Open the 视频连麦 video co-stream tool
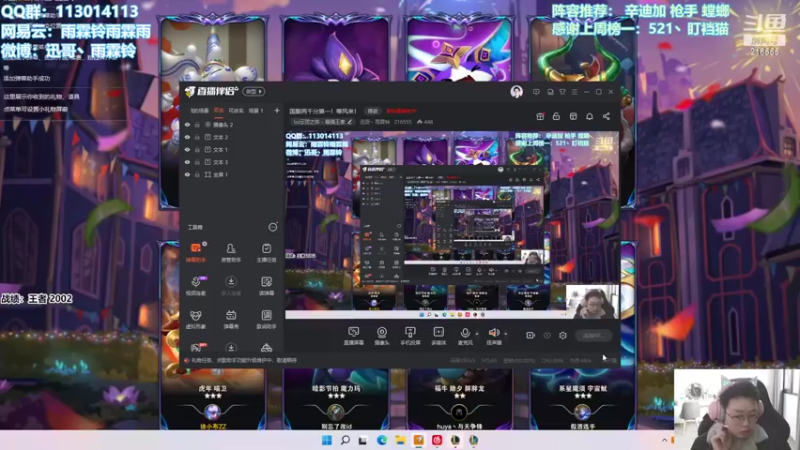 (x=195, y=286)
